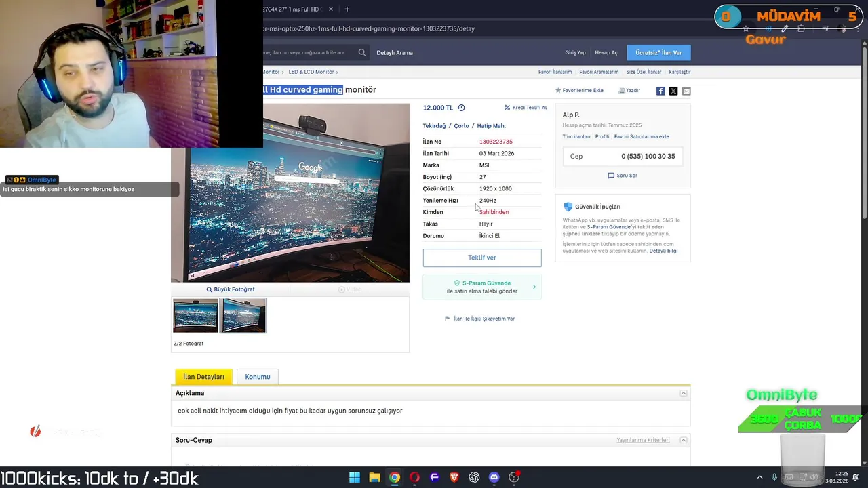This screenshot has height=488, width=868.
Task: Open ChatGPT app from taskbar
Action: pyautogui.click(x=474, y=477)
